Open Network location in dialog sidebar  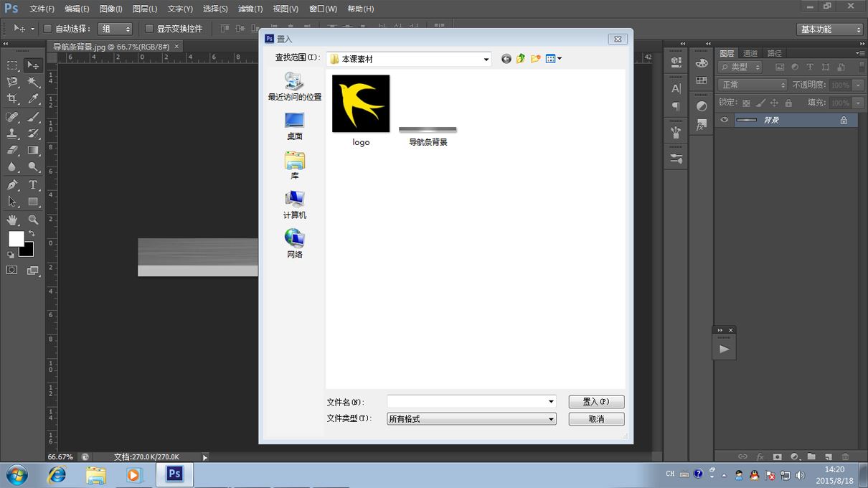(294, 244)
